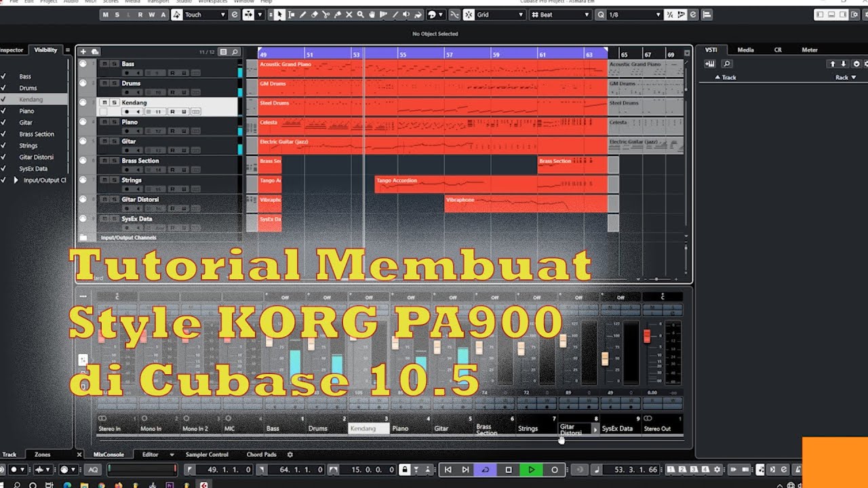Select the Range Selection tool

pyautogui.click(x=292, y=14)
